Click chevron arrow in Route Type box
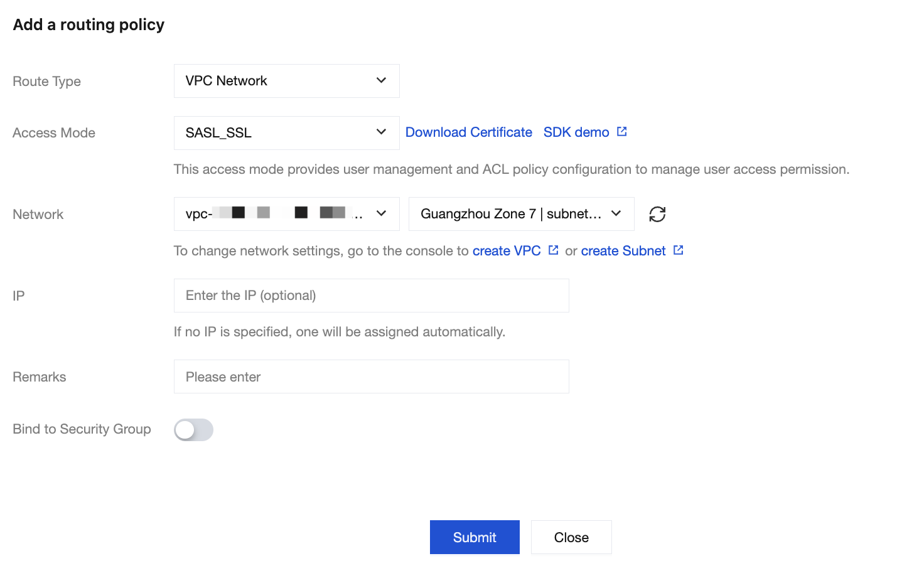The image size is (924, 561). (381, 80)
